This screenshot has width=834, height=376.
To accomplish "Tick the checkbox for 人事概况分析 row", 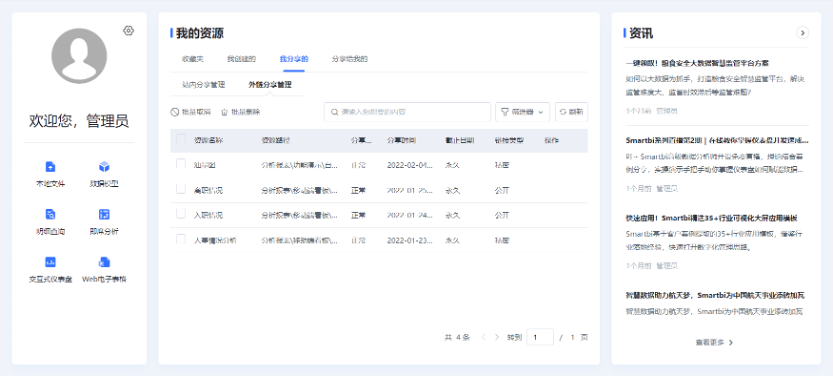I will (181, 239).
